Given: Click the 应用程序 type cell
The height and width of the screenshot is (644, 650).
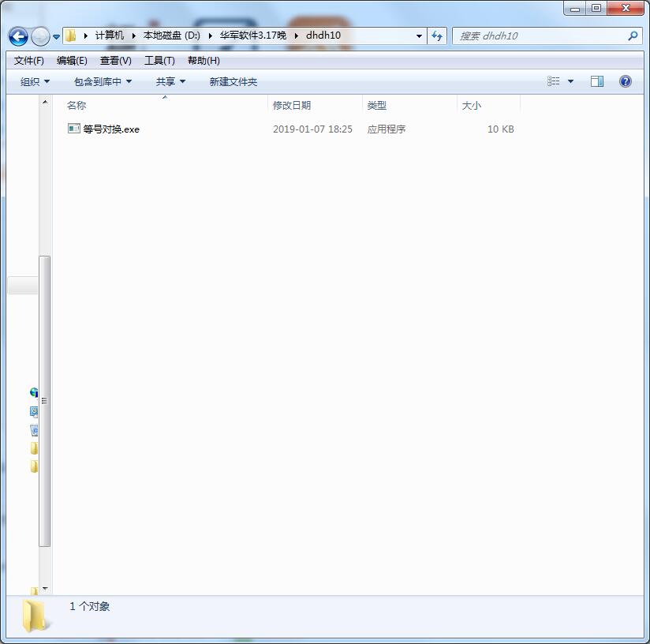Looking at the screenshot, I should coord(387,129).
